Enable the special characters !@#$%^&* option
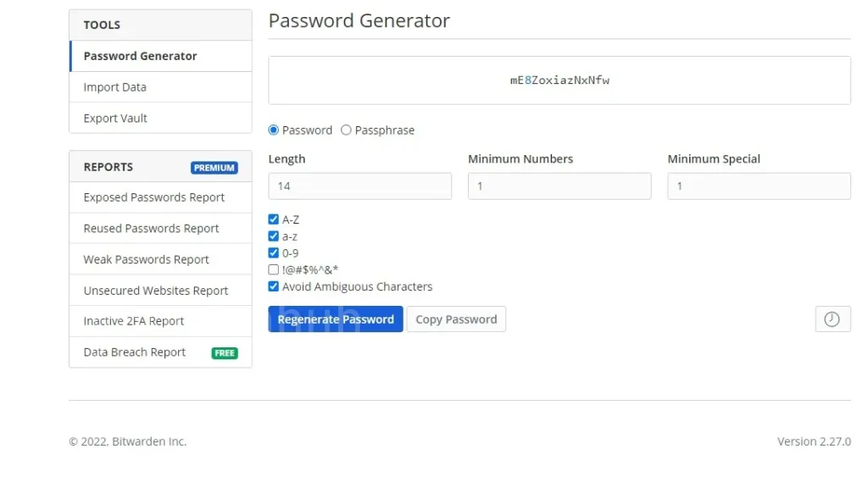Viewport: 868px width, 488px height. (273, 269)
